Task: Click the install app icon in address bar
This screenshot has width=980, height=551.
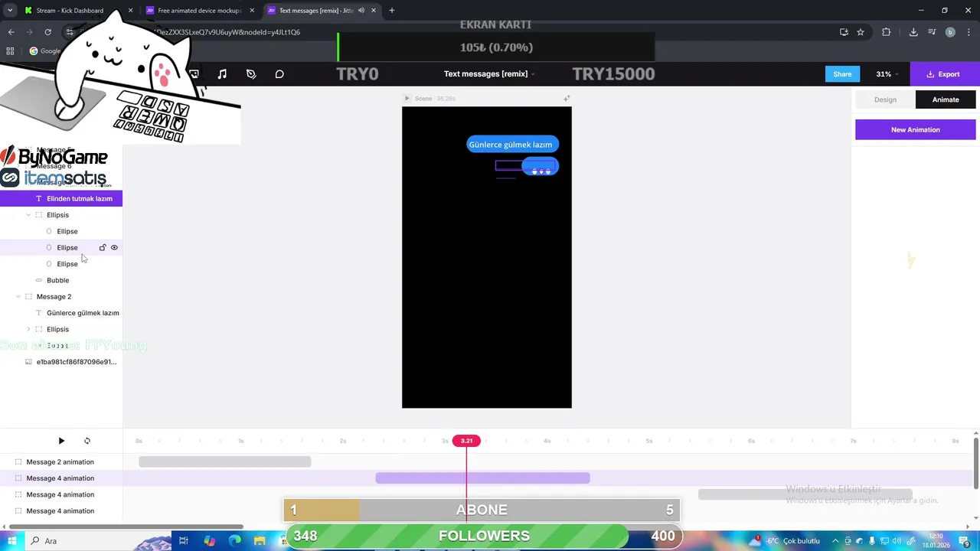Action: (844, 32)
